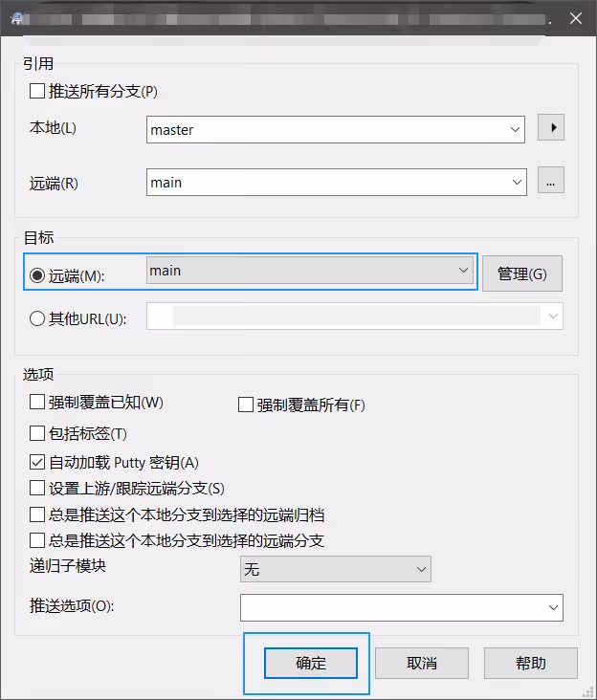
Task: Click the 确定 button
Action: [x=311, y=663]
